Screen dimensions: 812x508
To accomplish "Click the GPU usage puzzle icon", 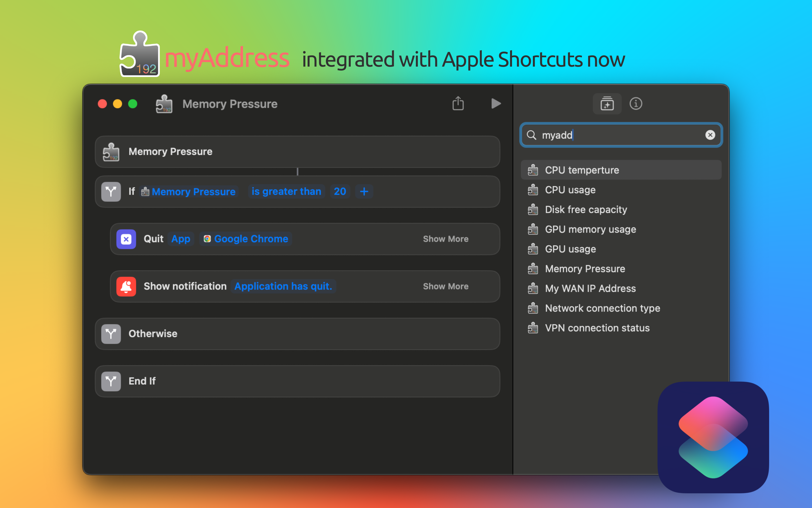I will [x=533, y=249].
